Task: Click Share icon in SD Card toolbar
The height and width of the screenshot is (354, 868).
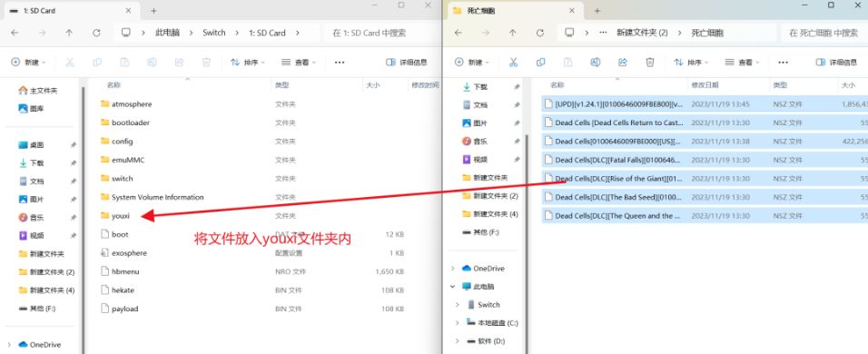Action: tap(179, 63)
